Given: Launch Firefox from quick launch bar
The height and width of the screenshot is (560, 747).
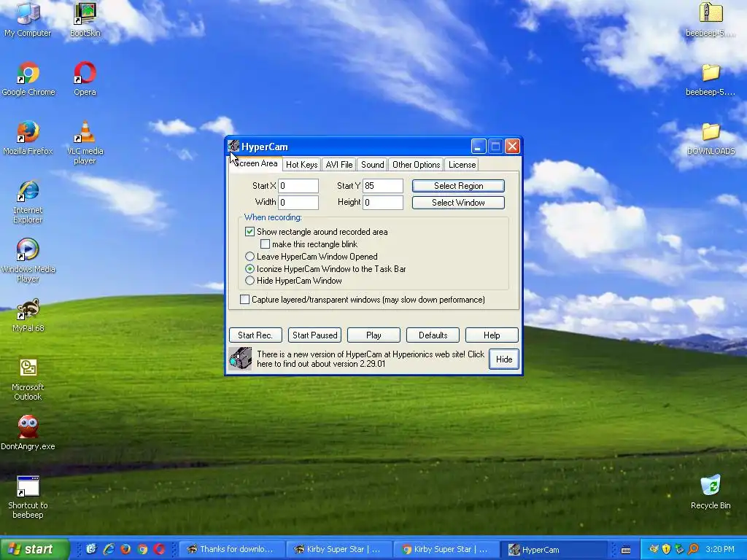Looking at the screenshot, I should [125, 549].
